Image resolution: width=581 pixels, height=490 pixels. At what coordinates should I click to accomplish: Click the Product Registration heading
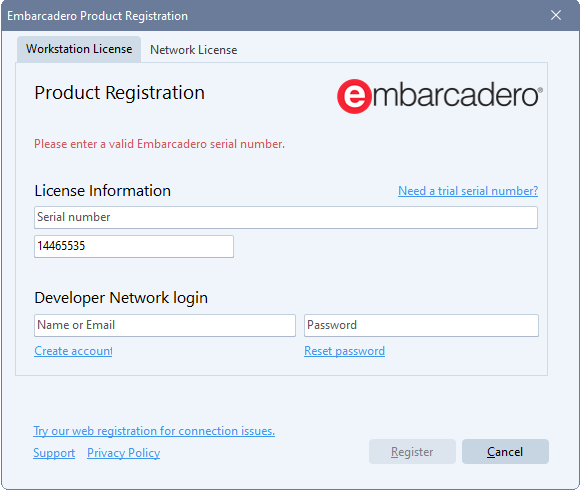pyautogui.click(x=119, y=93)
